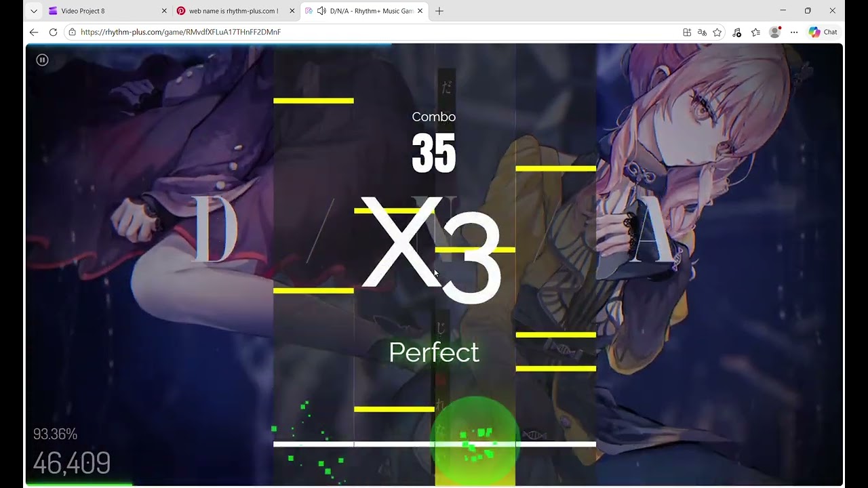The height and width of the screenshot is (488, 868).
Task: Open the tab search dropdown arrow
Action: (x=34, y=11)
